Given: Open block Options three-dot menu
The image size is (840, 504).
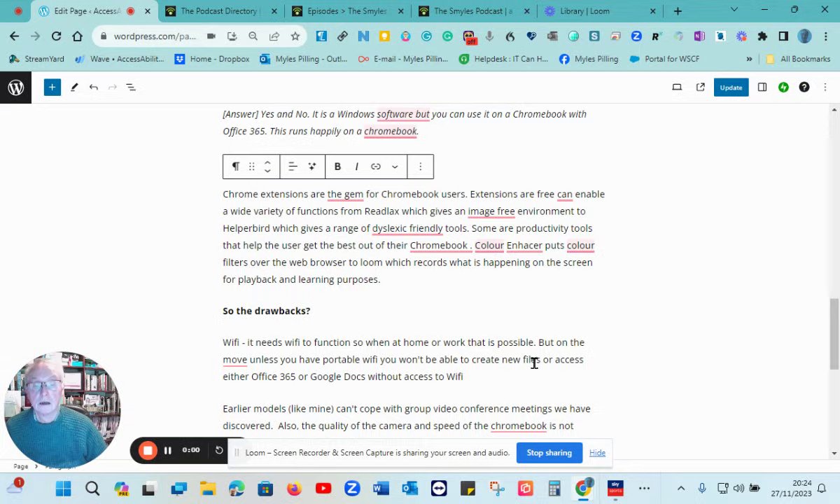Looking at the screenshot, I should click(x=420, y=167).
